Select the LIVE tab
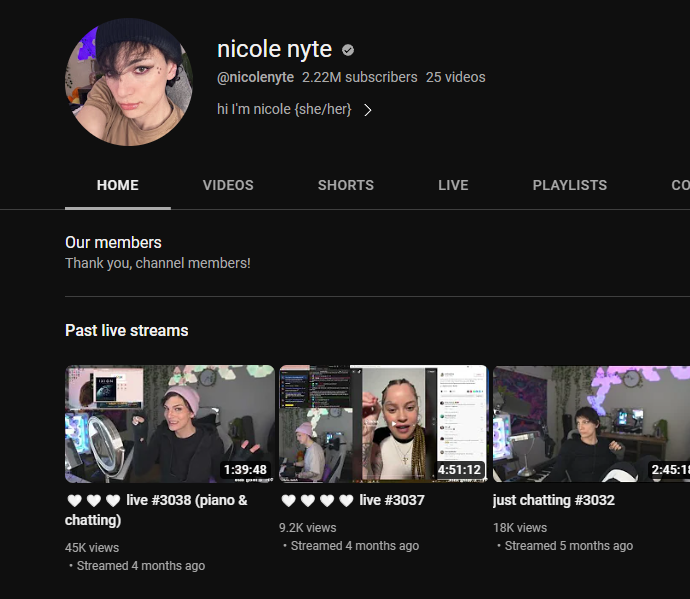690x599 pixels. pyautogui.click(x=453, y=185)
